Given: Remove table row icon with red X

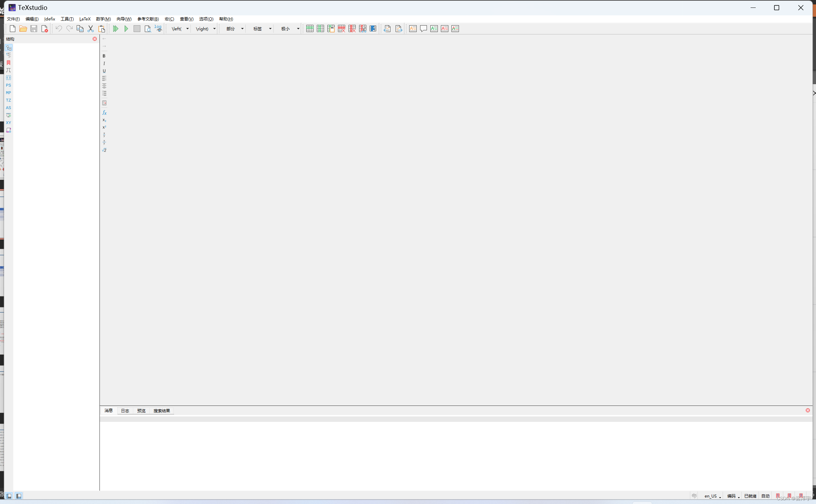Looking at the screenshot, I should point(341,29).
